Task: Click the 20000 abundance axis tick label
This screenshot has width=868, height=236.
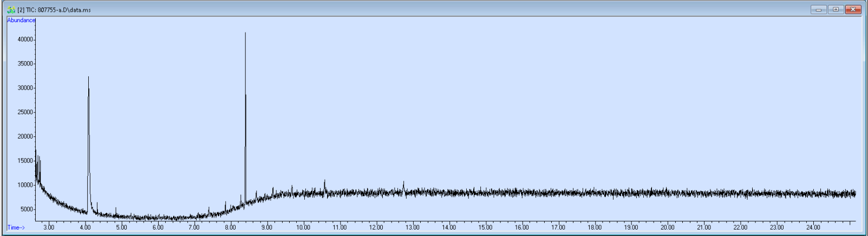Action: [x=25, y=137]
